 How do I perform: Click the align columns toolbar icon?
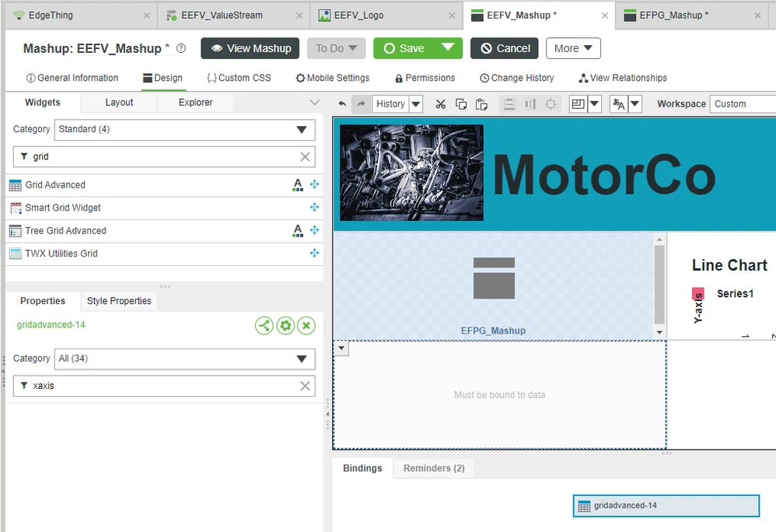pos(530,104)
